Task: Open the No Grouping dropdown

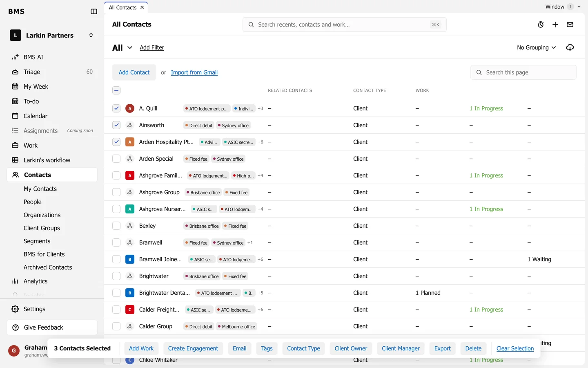Action: (x=536, y=47)
